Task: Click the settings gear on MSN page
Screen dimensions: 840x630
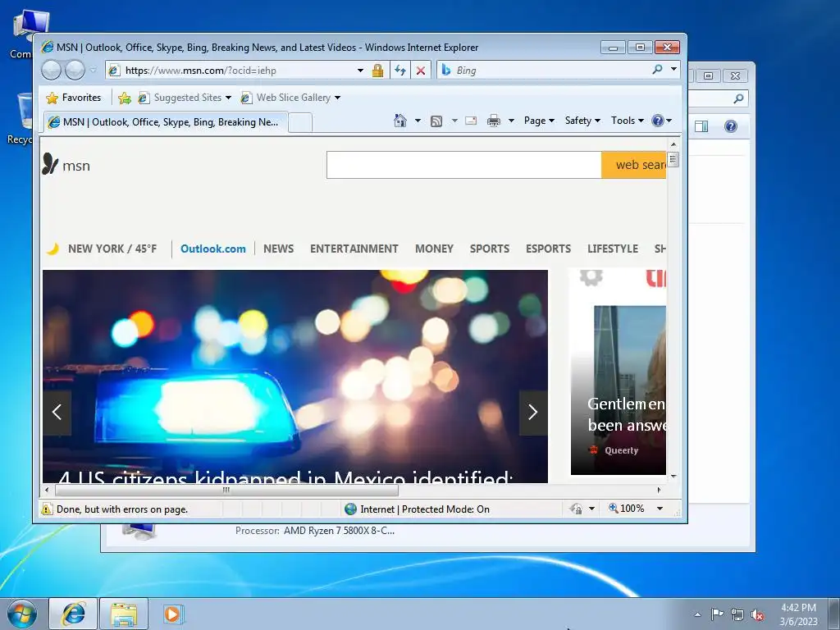Action: [591, 277]
